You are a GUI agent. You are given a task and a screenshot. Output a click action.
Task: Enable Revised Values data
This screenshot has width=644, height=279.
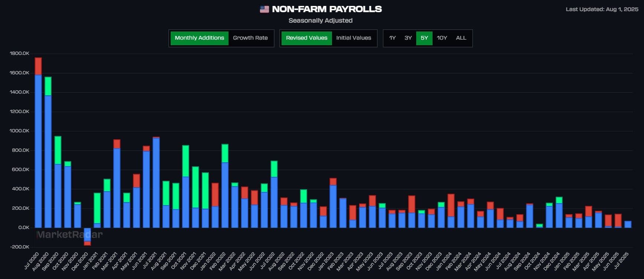point(306,38)
